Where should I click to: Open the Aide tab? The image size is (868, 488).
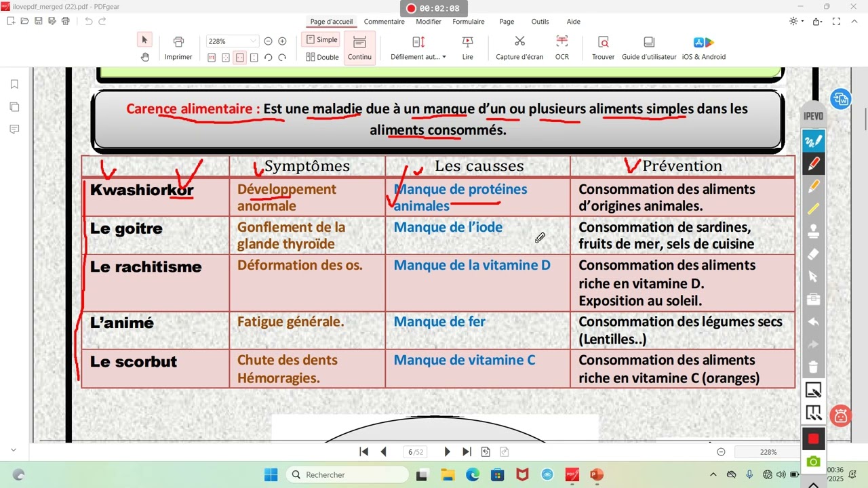574,22
